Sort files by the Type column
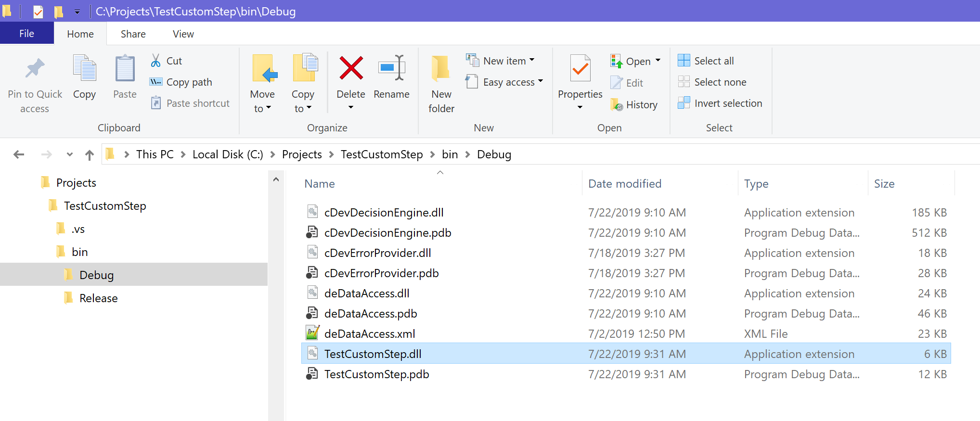 click(x=756, y=184)
